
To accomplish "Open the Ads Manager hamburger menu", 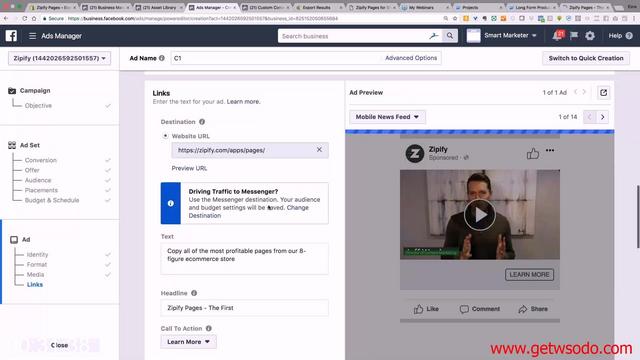I will pyautogui.click(x=33, y=36).
